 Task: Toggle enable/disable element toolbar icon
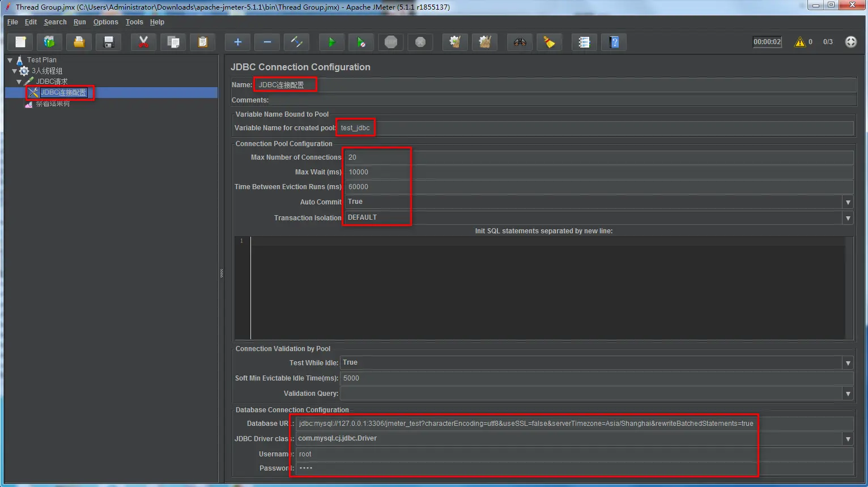click(297, 42)
